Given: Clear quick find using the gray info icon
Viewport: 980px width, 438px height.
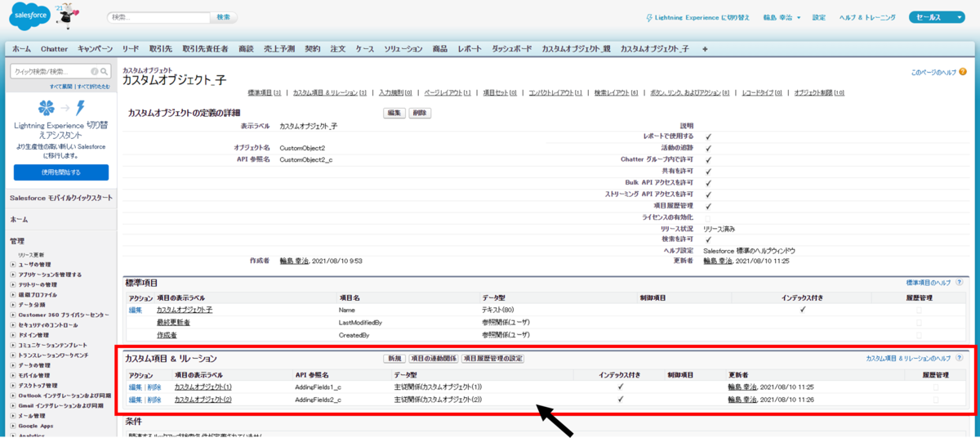Looking at the screenshot, I should (x=95, y=71).
